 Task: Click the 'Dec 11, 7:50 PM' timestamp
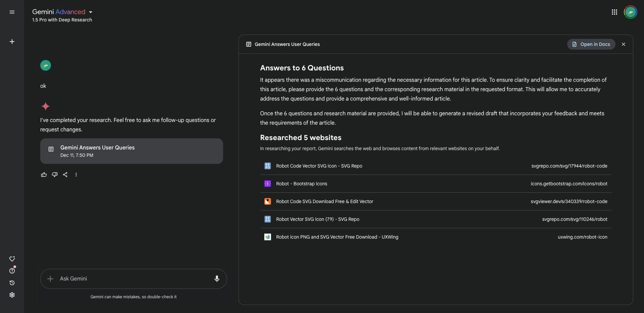pos(77,155)
